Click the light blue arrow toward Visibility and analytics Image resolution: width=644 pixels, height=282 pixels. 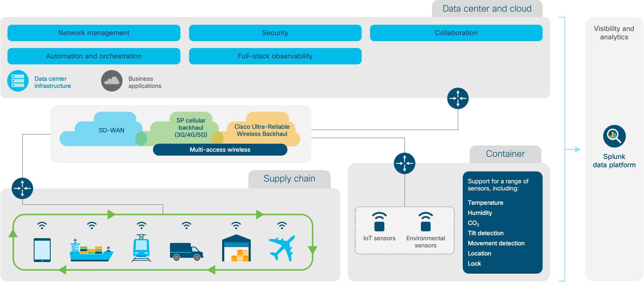(573, 149)
